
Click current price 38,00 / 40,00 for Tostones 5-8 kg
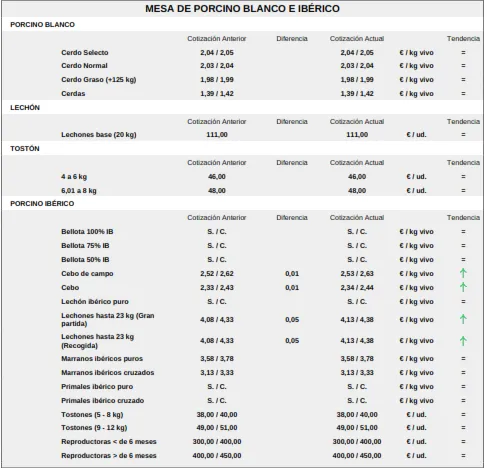(x=357, y=415)
